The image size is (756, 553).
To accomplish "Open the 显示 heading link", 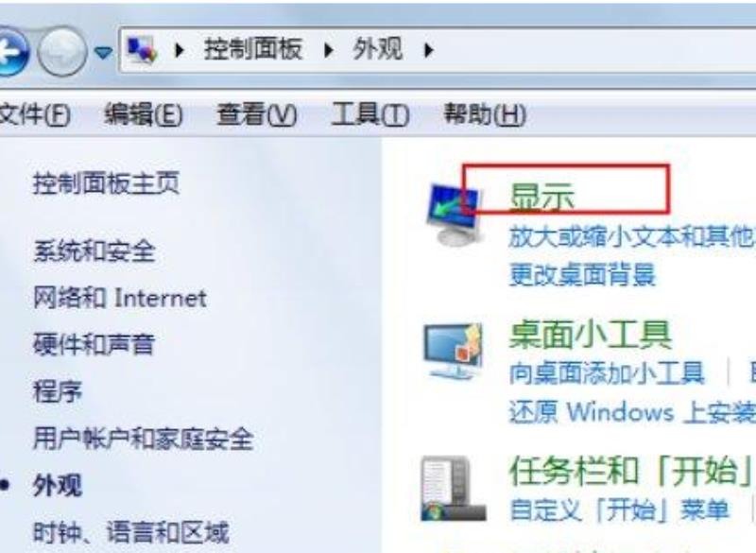I will tap(541, 197).
